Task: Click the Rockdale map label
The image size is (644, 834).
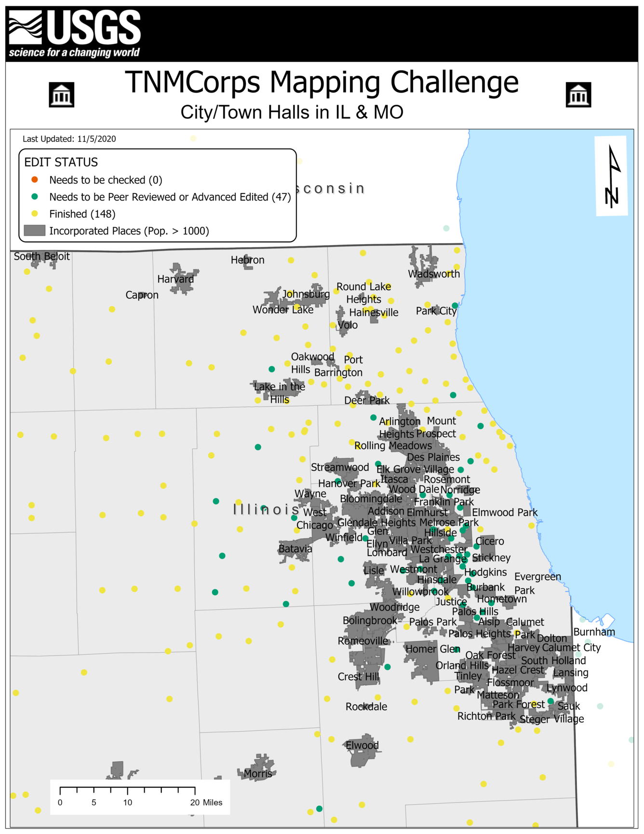Action: [366, 707]
